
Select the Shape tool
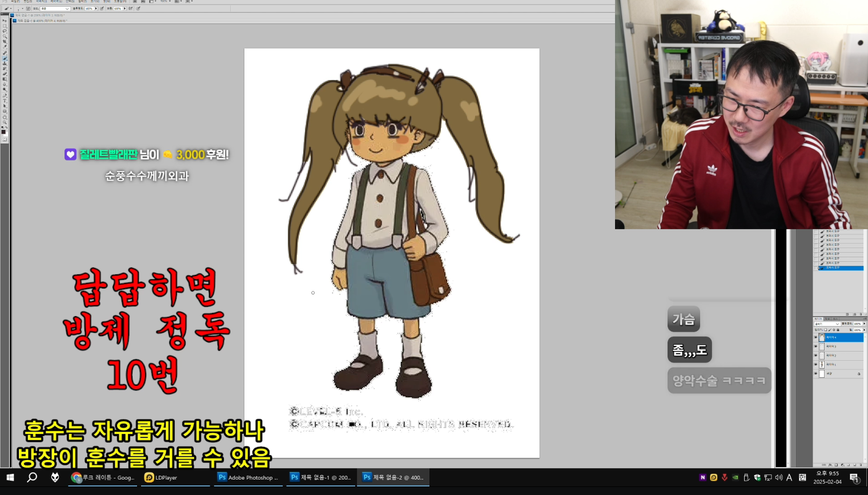pos(5,111)
